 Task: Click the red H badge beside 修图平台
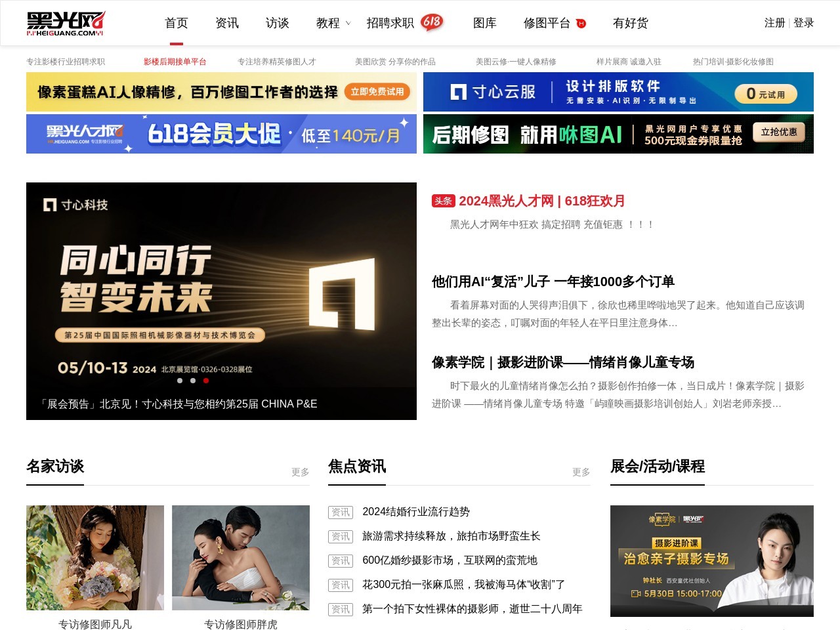pos(581,24)
